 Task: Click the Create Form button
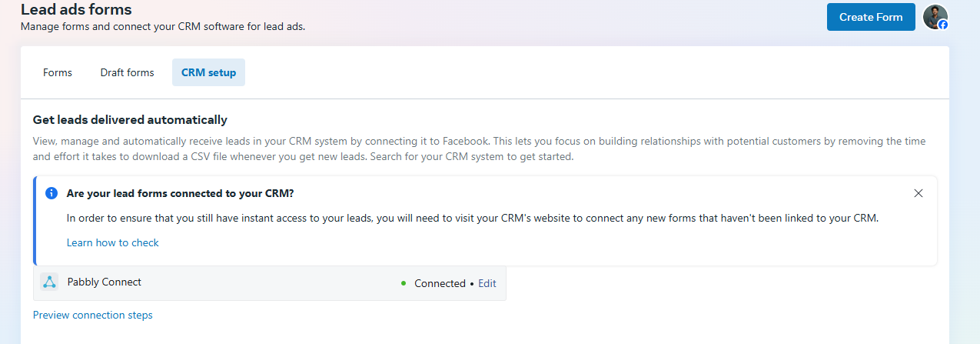click(871, 17)
